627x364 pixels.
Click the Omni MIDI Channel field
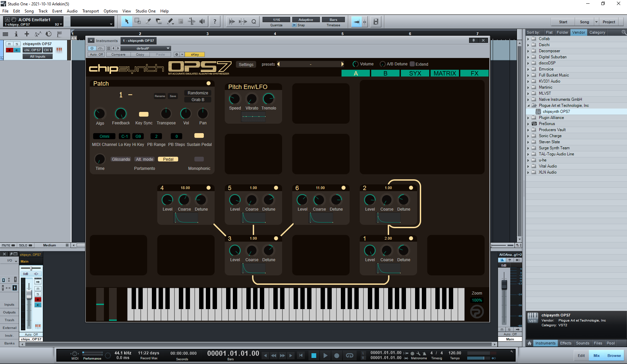(104, 136)
